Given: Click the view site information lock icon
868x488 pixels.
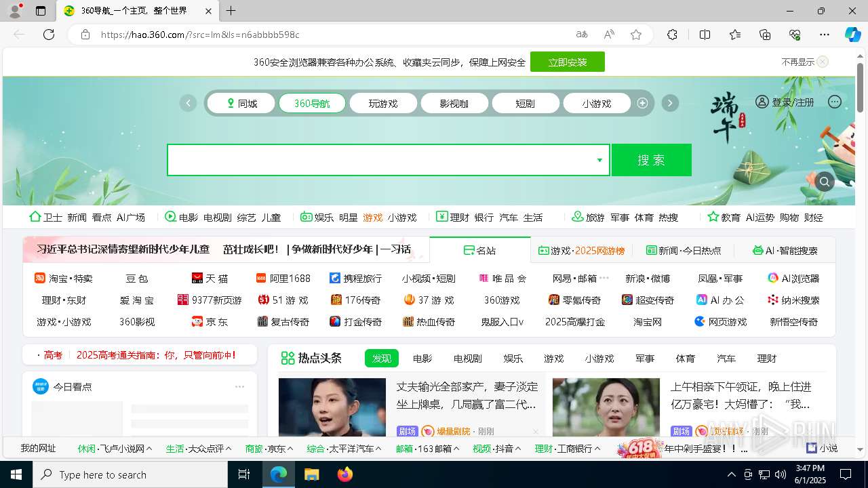Looking at the screenshot, I should tap(85, 35).
